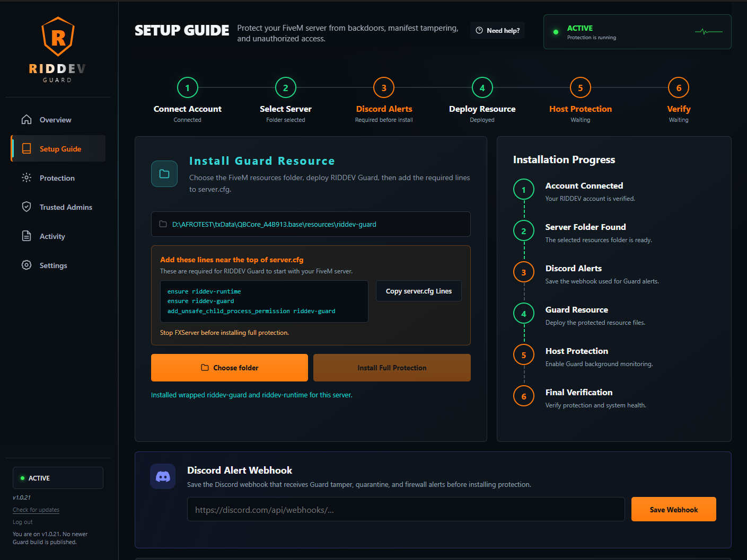
Task: Click "Stop FXServer before installing full protection."
Action: coord(224,333)
